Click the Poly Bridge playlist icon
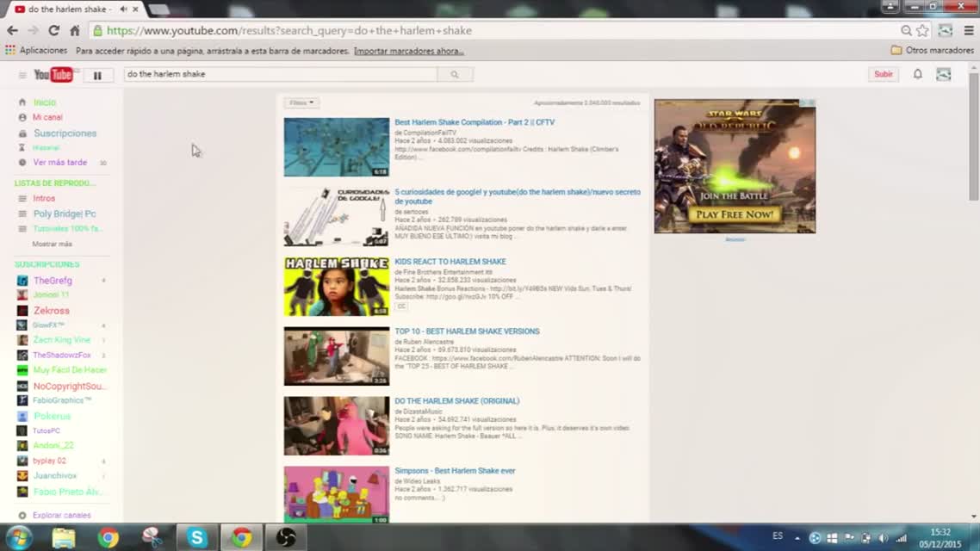The height and width of the screenshot is (551, 980). point(22,214)
